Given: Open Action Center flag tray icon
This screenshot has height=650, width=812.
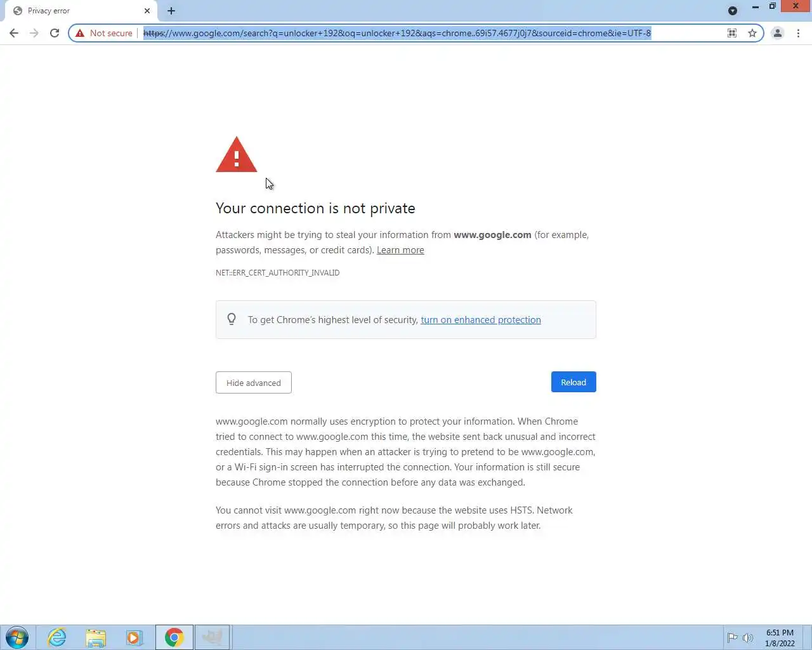Looking at the screenshot, I should [732, 638].
